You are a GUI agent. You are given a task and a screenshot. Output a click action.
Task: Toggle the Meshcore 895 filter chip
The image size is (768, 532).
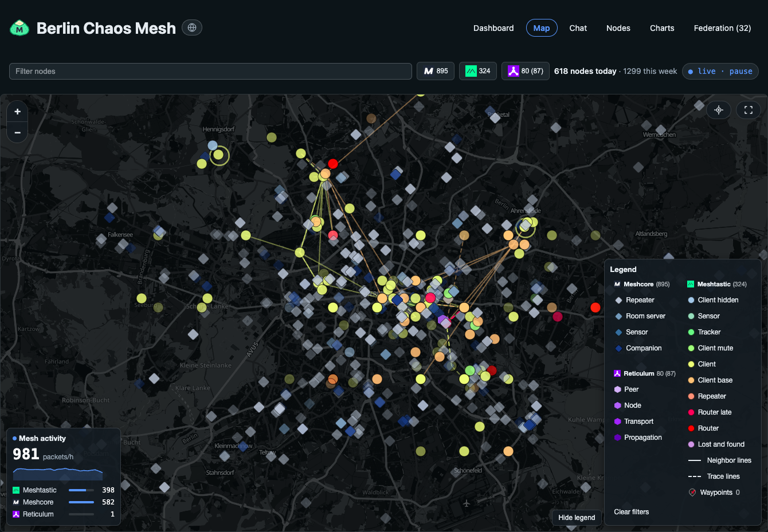click(436, 71)
